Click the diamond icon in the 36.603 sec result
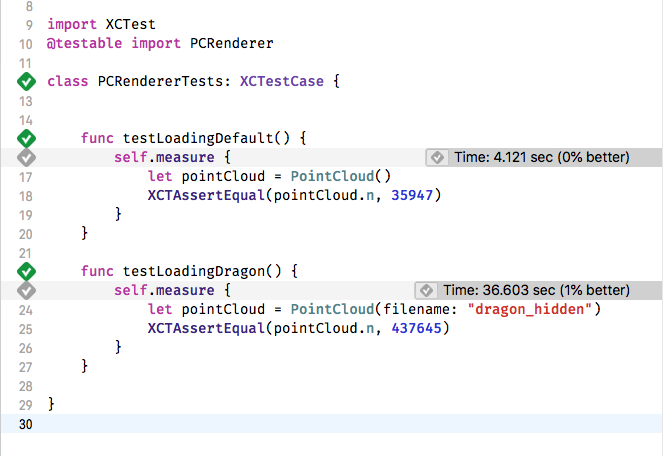Screen dimensions: 663x456 point(426,290)
